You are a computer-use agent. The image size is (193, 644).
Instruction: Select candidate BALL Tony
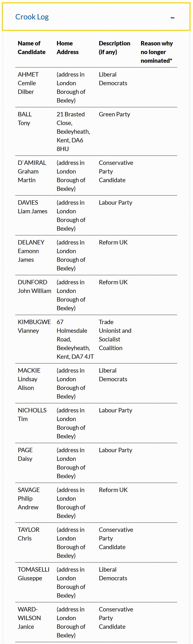coord(25,118)
